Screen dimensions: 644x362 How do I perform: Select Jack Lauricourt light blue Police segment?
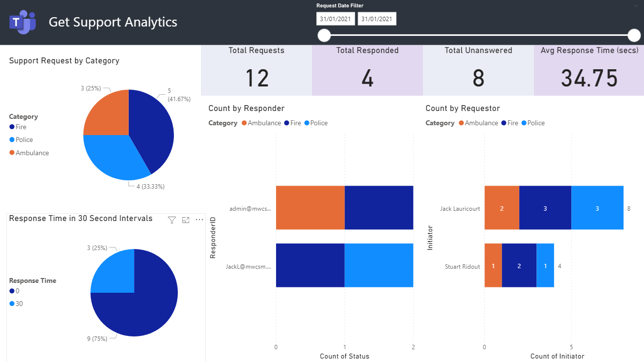[597, 208]
